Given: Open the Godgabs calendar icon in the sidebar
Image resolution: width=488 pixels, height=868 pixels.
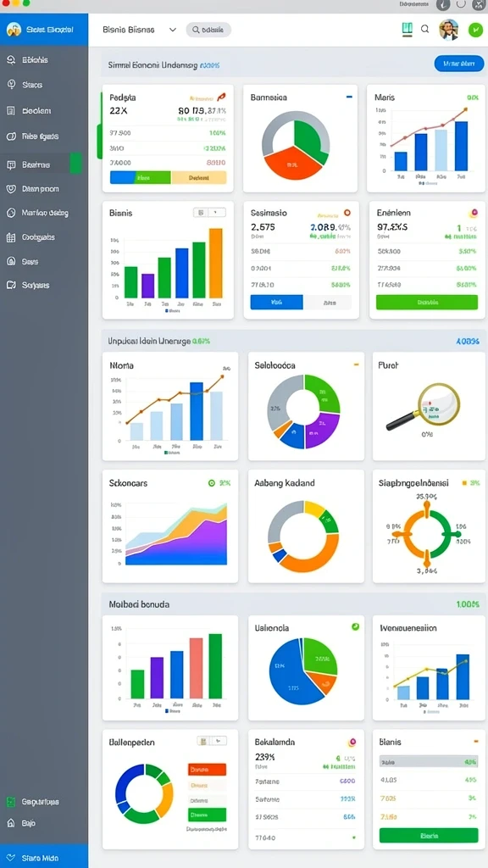Looking at the screenshot, I should [x=10, y=237].
